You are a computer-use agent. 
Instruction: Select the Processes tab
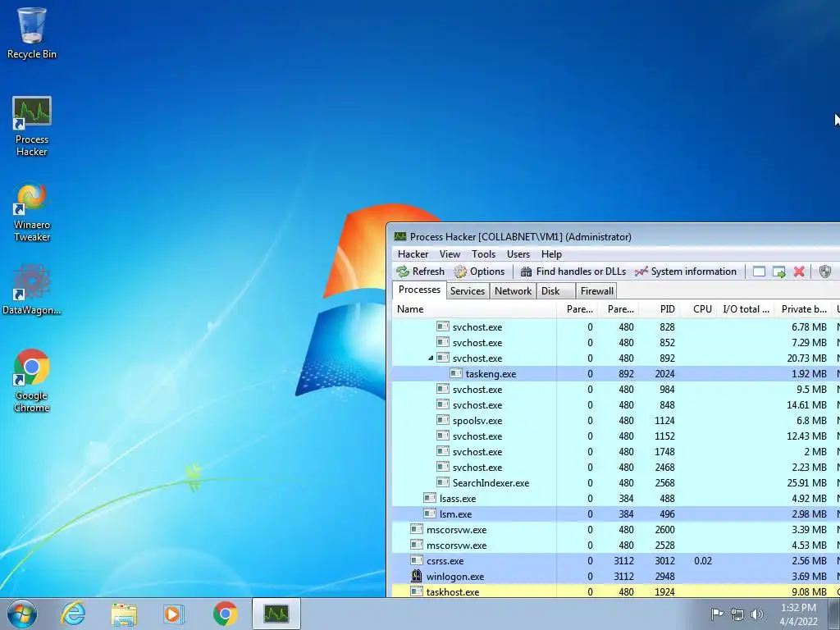point(419,290)
